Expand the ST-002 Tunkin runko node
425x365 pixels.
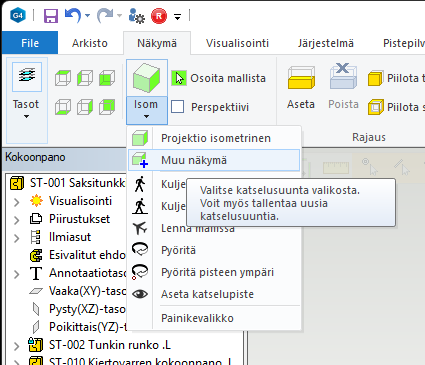point(17,346)
